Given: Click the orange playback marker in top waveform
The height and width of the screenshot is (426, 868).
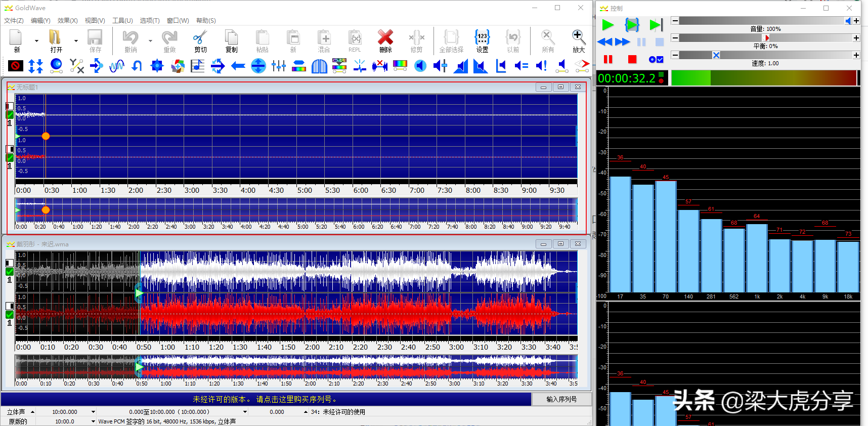Looking at the screenshot, I should coord(46,136).
